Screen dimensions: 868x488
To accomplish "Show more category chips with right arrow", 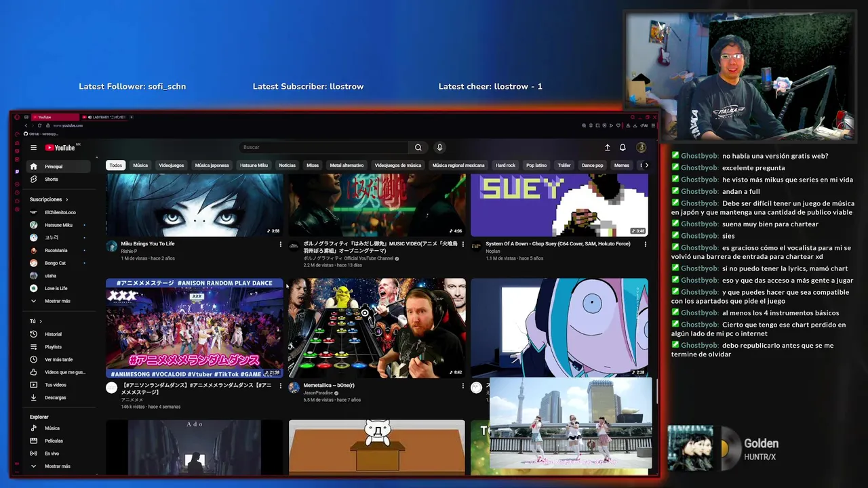I will (646, 165).
